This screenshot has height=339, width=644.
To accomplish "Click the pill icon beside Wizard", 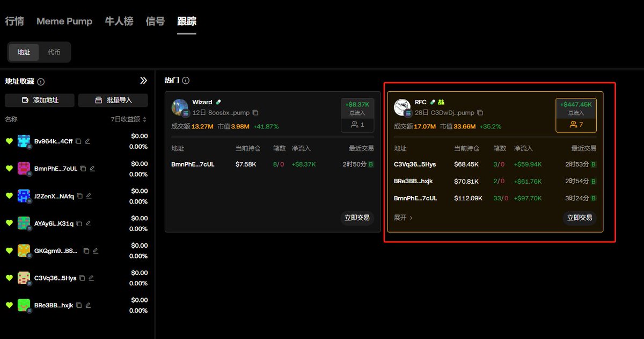I will [218, 102].
